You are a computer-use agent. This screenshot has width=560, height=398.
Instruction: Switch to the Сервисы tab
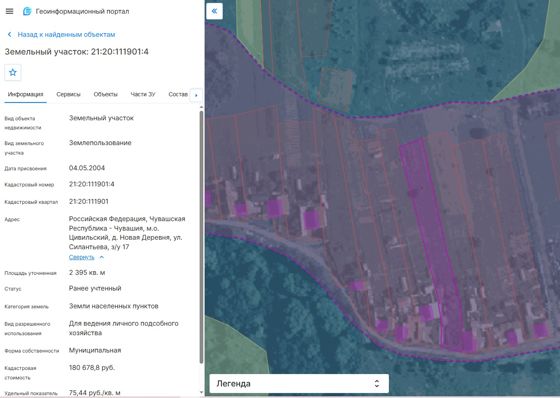68,94
